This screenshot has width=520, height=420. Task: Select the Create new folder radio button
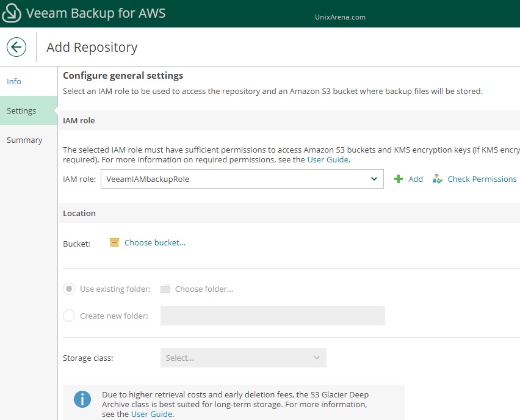click(69, 316)
